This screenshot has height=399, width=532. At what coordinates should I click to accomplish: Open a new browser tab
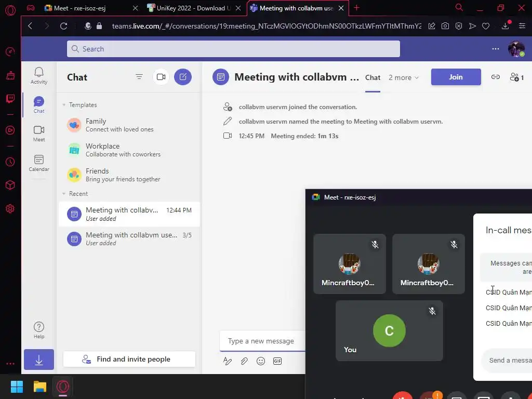(356, 8)
